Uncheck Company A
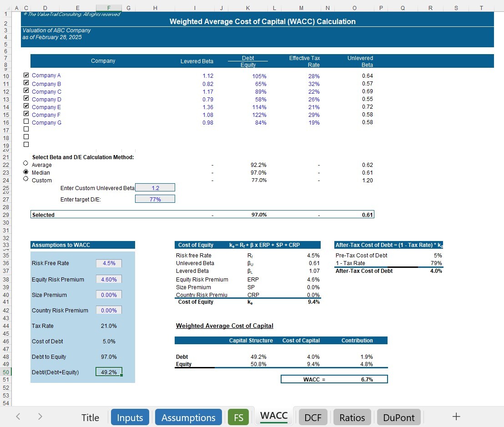Viewport: 504px width, 427px height. (26, 75)
